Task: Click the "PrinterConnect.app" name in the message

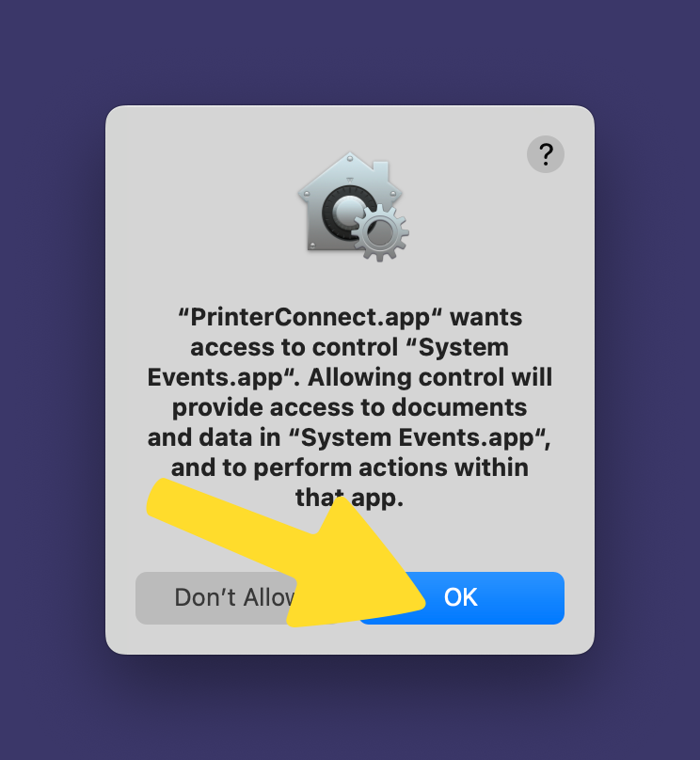Action: tap(310, 318)
